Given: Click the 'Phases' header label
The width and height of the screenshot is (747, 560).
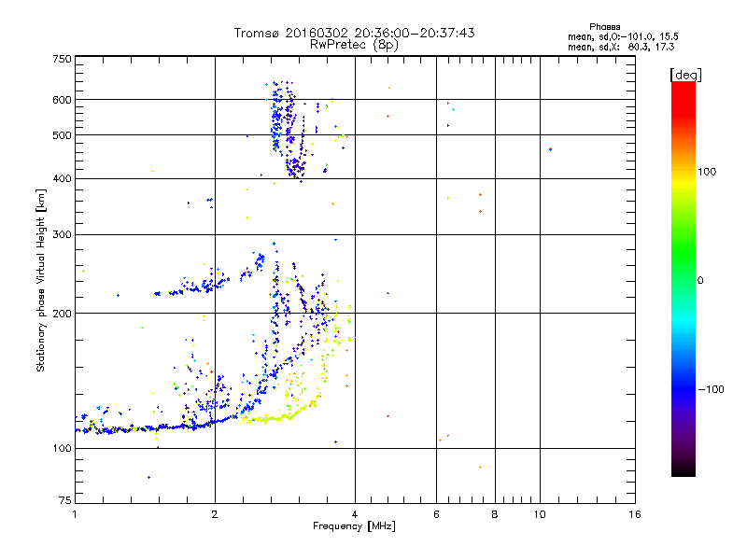Looking at the screenshot, I should [x=604, y=27].
